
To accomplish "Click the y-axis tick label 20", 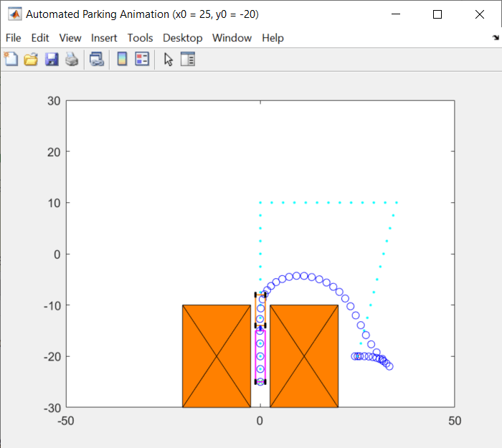I will [x=54, y=152].
